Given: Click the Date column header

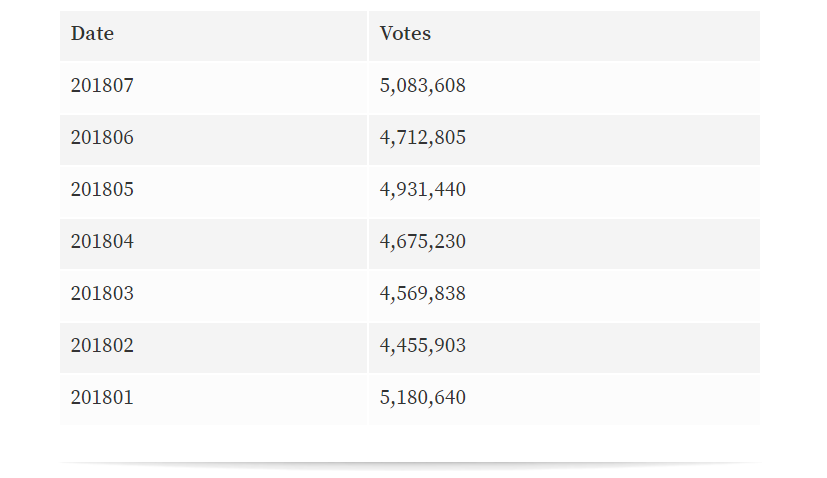Looking at the screenshot, I should [92, 34].
